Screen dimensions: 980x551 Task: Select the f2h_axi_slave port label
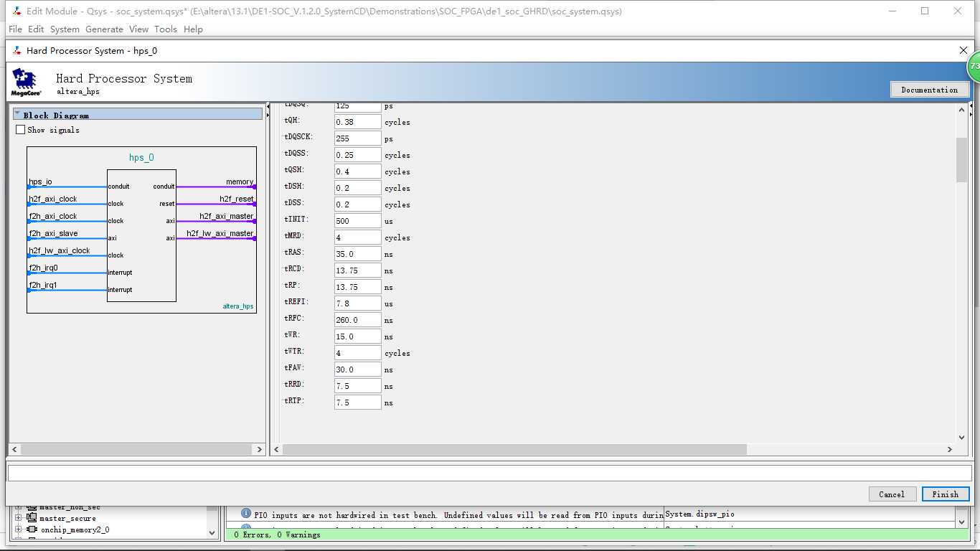(53, 234)
